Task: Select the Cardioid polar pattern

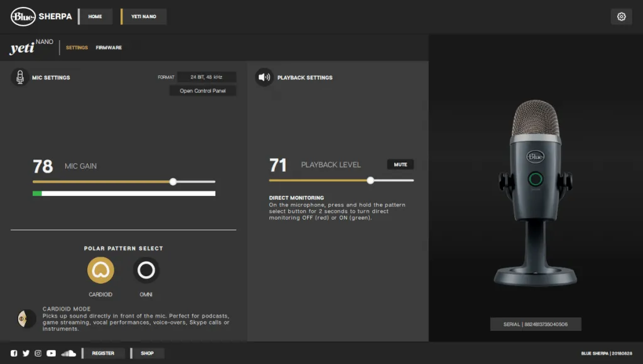Action: [x=100, y=270]
